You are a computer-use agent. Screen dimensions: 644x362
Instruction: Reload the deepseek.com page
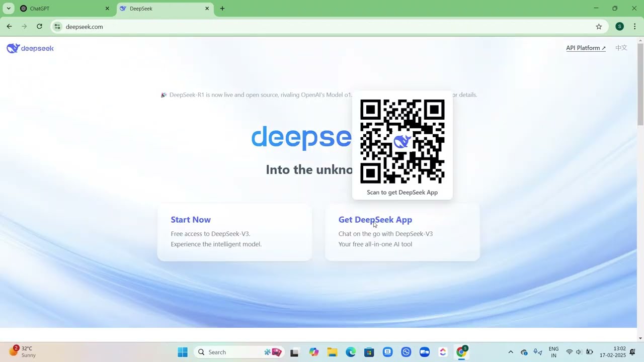click(39, 27)
